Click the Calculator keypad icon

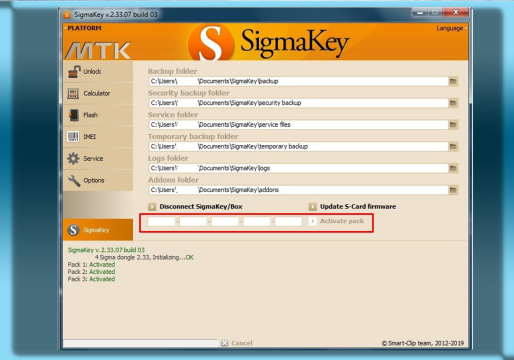coord(73,93)
